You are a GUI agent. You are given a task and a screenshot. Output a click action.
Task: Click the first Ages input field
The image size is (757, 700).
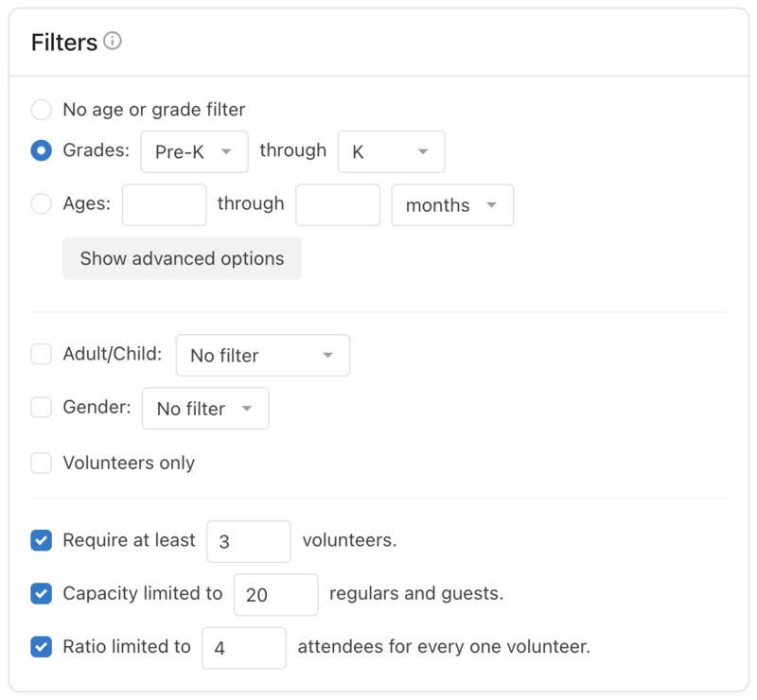tap(166, 204)
